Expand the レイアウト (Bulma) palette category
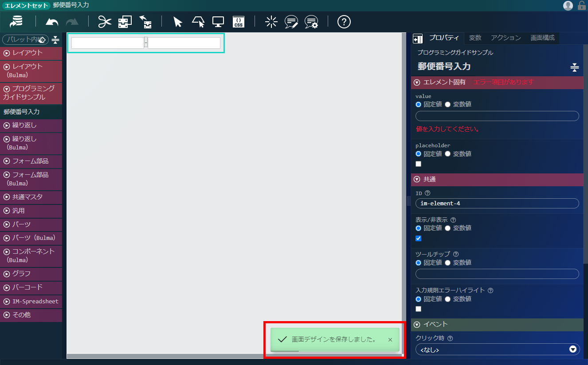Viewport: 588px width, 365px height. (31, 71)
